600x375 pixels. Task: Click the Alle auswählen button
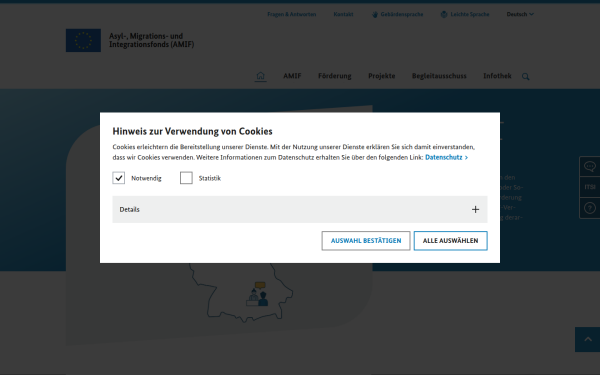tap(450, 241)
